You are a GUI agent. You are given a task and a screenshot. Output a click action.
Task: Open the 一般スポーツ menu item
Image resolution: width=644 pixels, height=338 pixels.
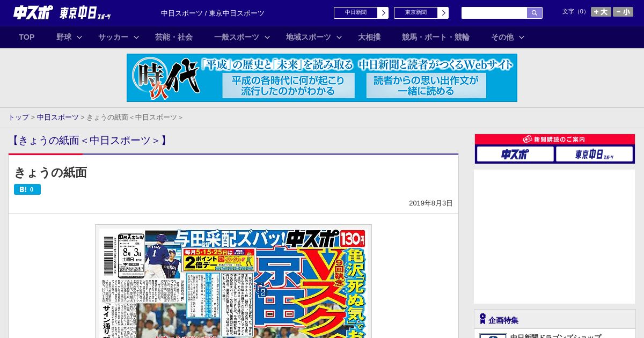[237, 37]
